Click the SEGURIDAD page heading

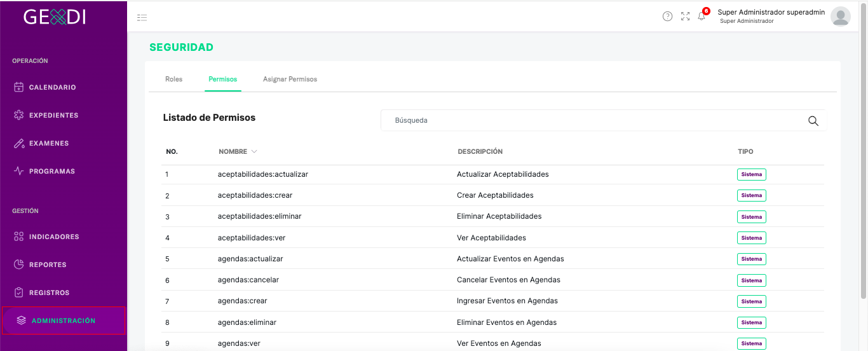181,47
